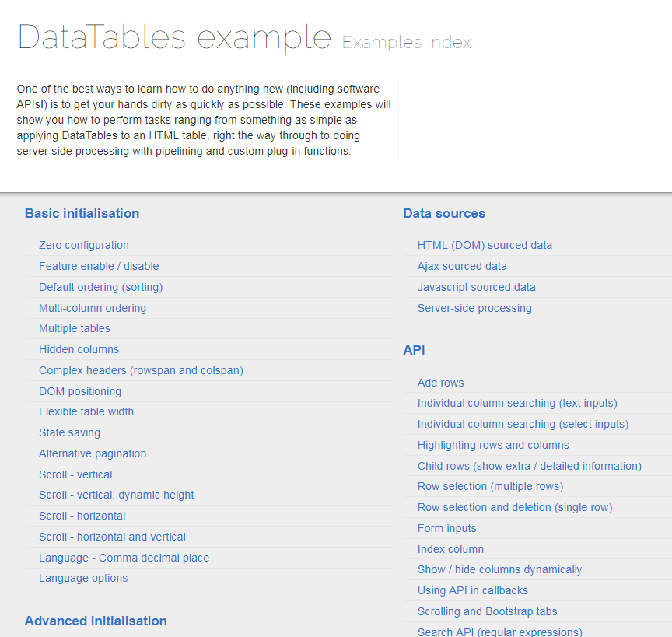This screenshot has height=637, width=672.
Task: Click the Hidden columns link
Action: [79, 349]
